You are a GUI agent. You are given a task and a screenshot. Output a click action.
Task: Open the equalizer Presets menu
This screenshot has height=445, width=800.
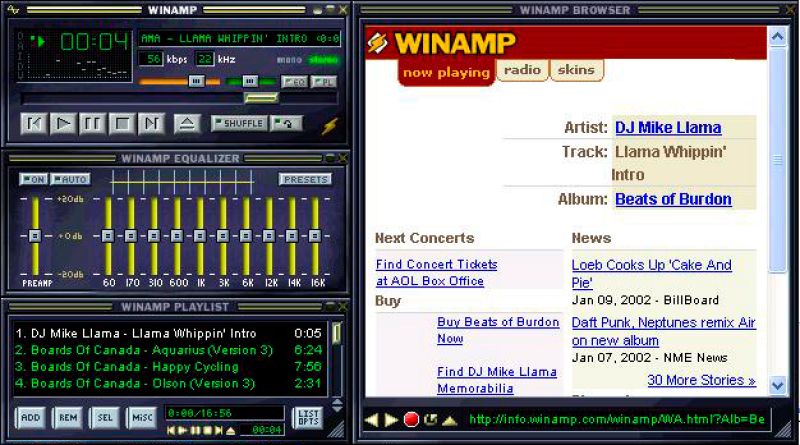(x=305, y=179)
